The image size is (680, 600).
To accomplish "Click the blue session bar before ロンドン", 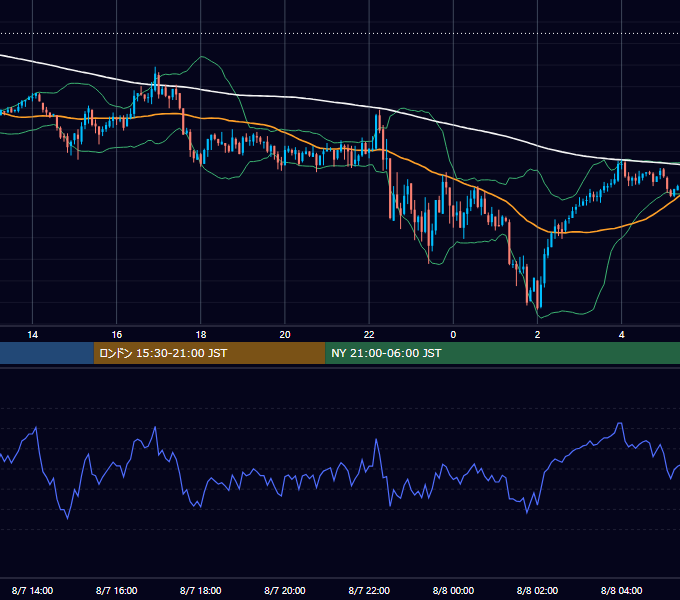I will (x=47, y=353).
